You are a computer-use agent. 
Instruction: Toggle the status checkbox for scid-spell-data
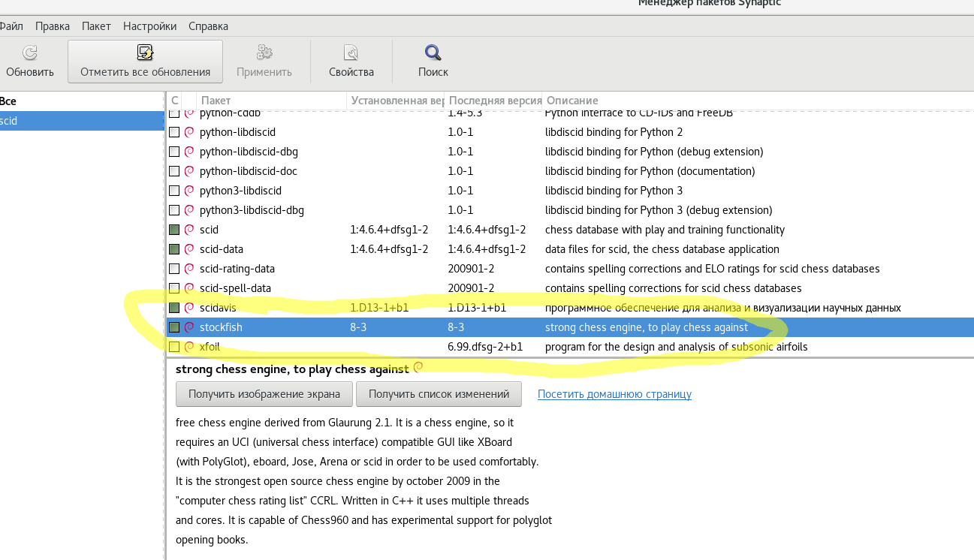tap(174, 288)
